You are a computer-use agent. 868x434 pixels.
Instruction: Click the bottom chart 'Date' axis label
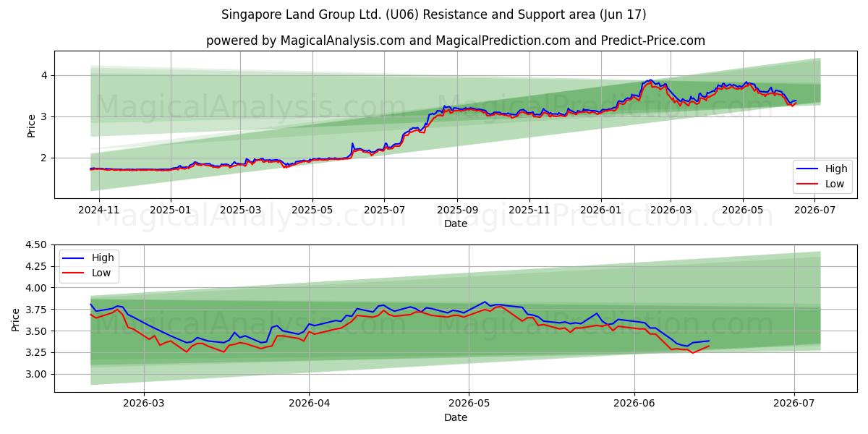coord(456,417)
